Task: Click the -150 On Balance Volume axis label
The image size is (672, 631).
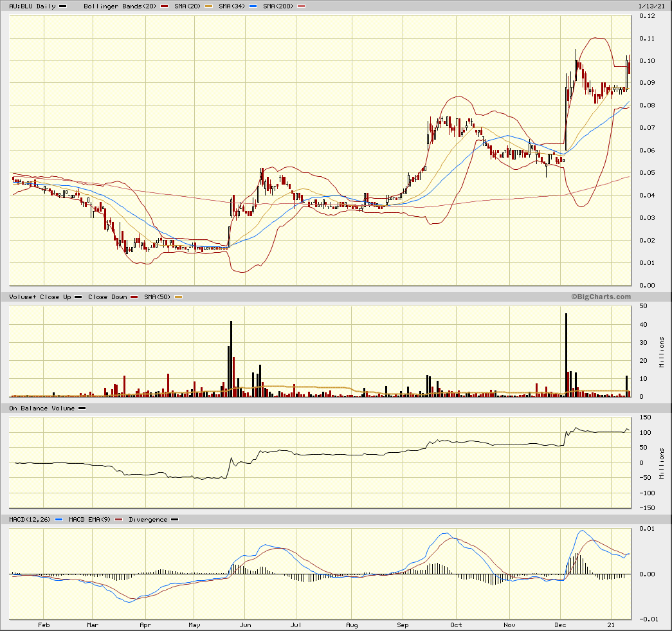Action: [647, 508]
